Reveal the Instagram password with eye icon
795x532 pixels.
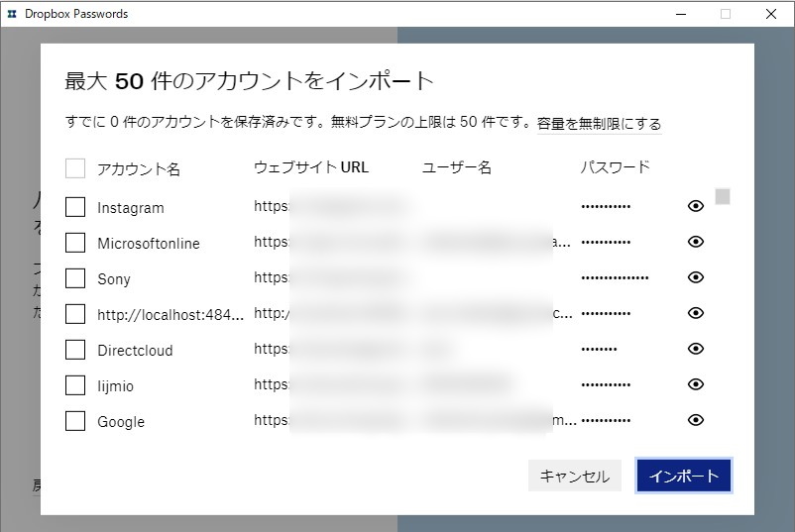point(696,206)
